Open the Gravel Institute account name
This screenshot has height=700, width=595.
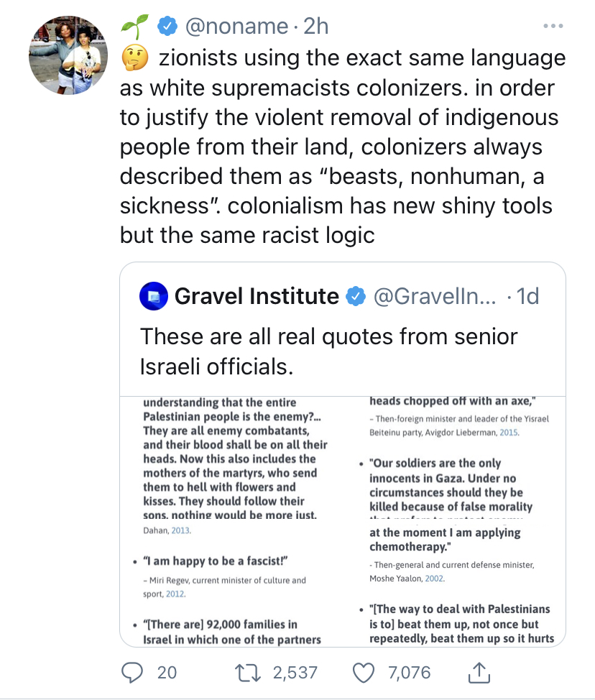click(257, 296)
